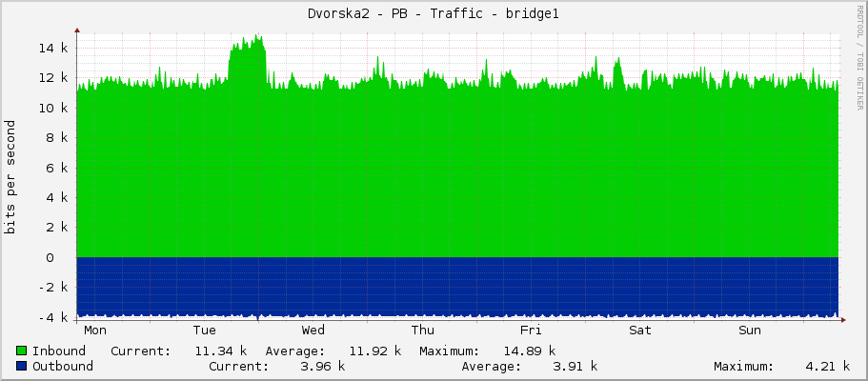Click the Inbound "Maximum:" label

[x=450, y=351]
